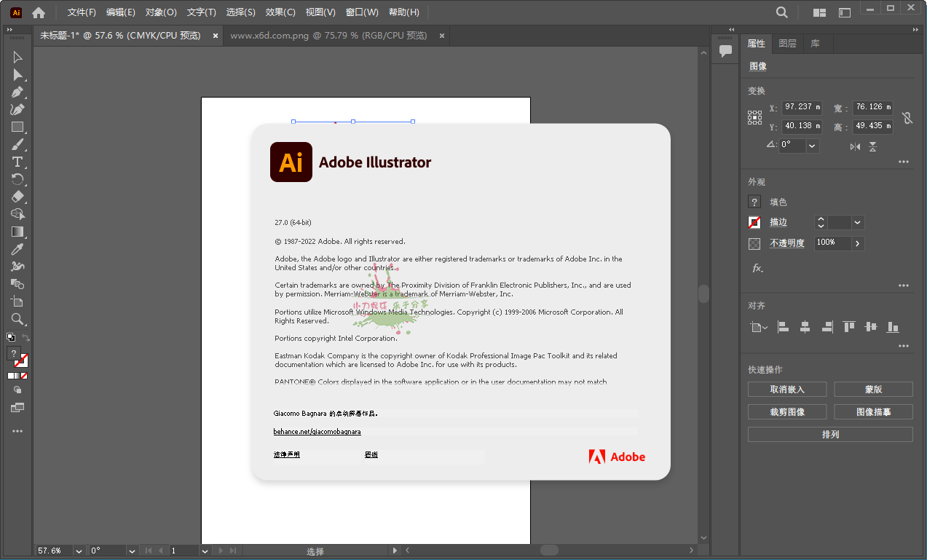Screen dimensions: 927x560
Task: Click the horizontal align left icon
Action: click(x=783, y=328)
